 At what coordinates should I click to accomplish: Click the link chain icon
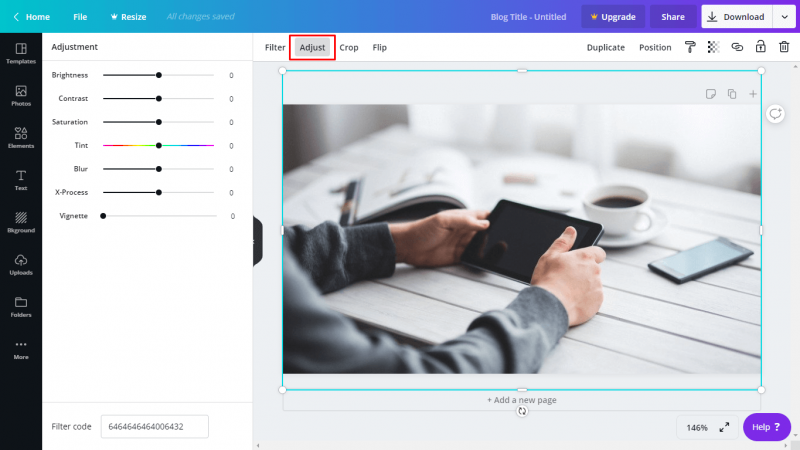click(x=737, y=47)
